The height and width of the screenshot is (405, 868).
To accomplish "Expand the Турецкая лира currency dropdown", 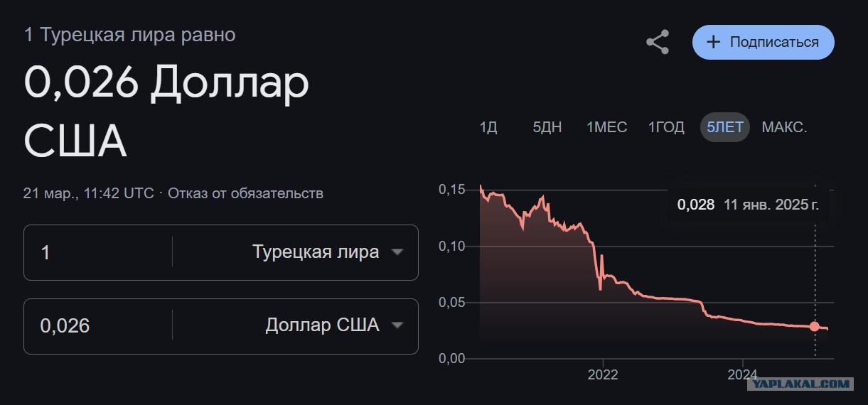I will [295, 252].
